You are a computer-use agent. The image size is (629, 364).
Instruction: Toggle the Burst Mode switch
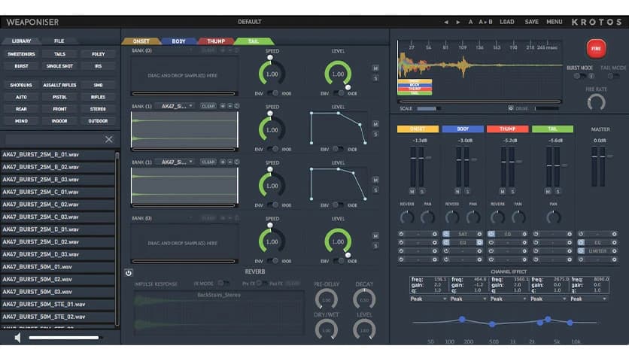click(x=579, y=76)
